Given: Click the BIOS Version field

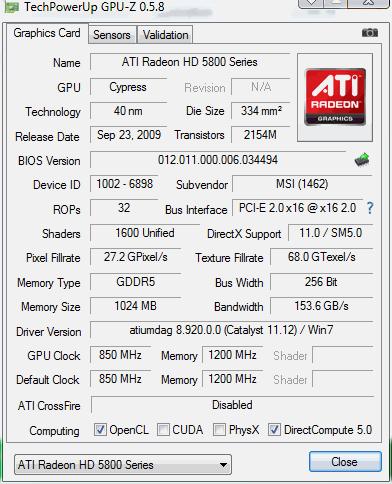Looking at the screenshot, I should (x=218, y=160).
